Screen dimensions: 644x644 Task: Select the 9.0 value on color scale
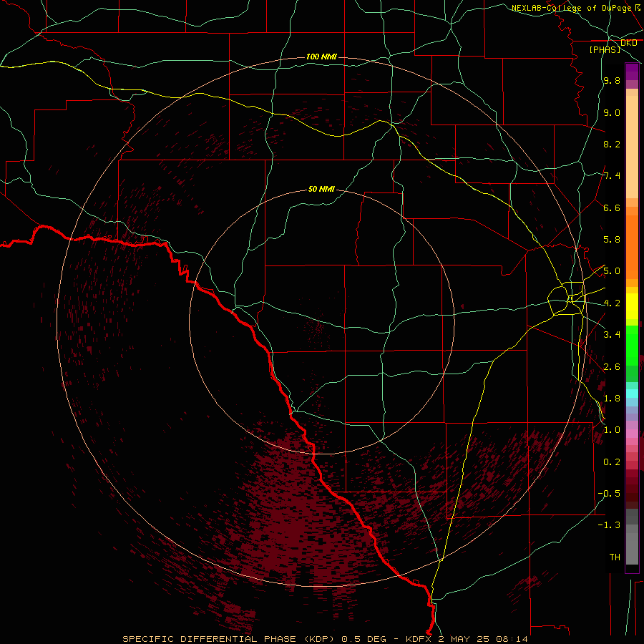pos(612,112)
